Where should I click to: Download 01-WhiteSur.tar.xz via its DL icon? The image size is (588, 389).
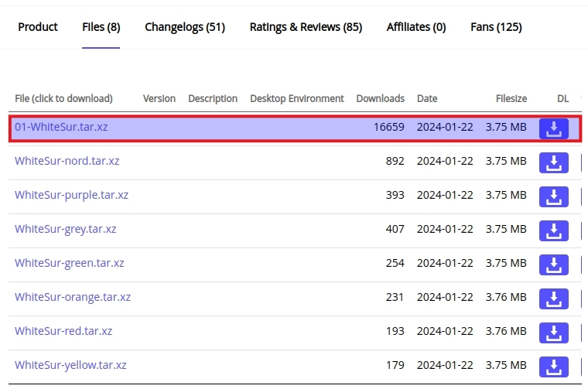point(553,128)
